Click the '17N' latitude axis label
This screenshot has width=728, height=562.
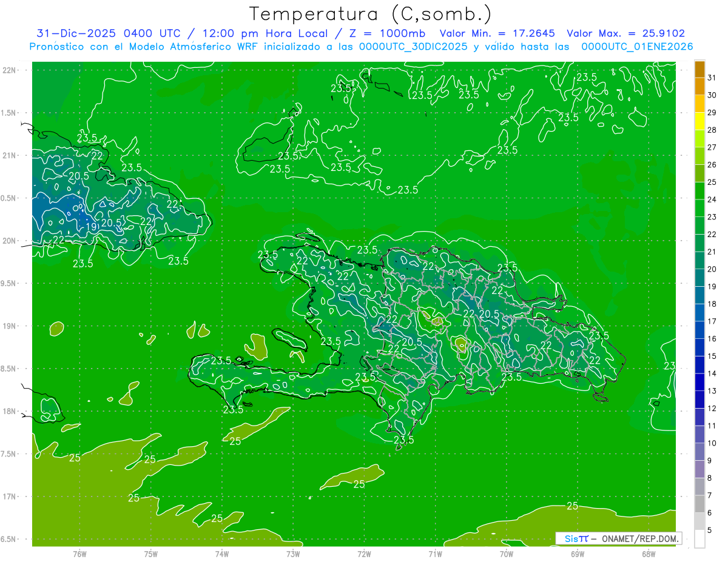click(9, 497)
